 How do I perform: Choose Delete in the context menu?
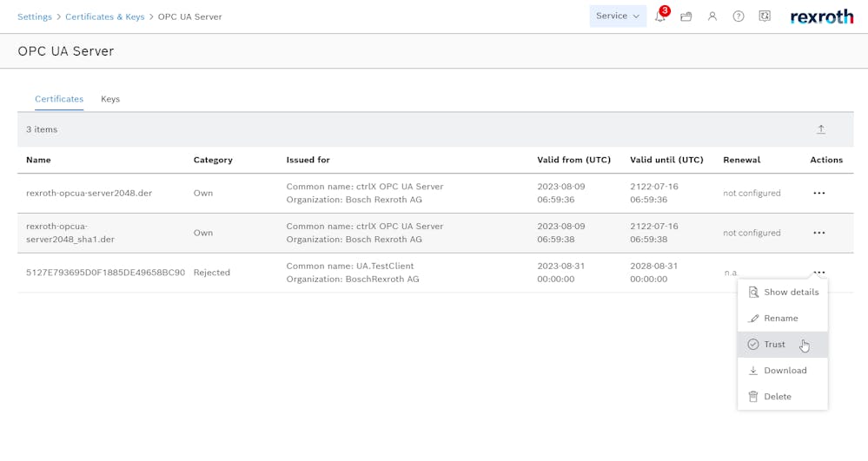(783, 396)
